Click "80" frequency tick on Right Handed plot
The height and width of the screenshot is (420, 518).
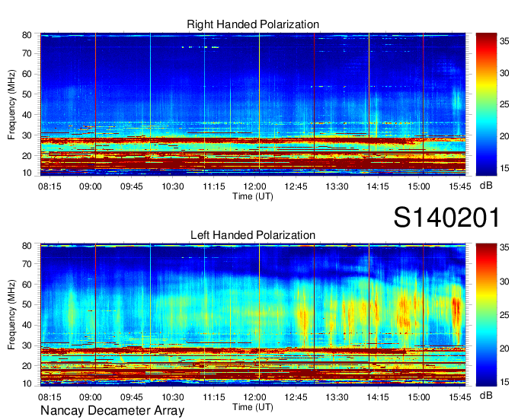[27, 35]
